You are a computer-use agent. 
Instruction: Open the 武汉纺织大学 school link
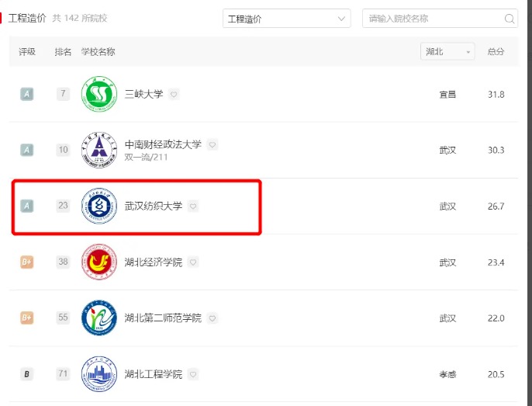[154, 206]
